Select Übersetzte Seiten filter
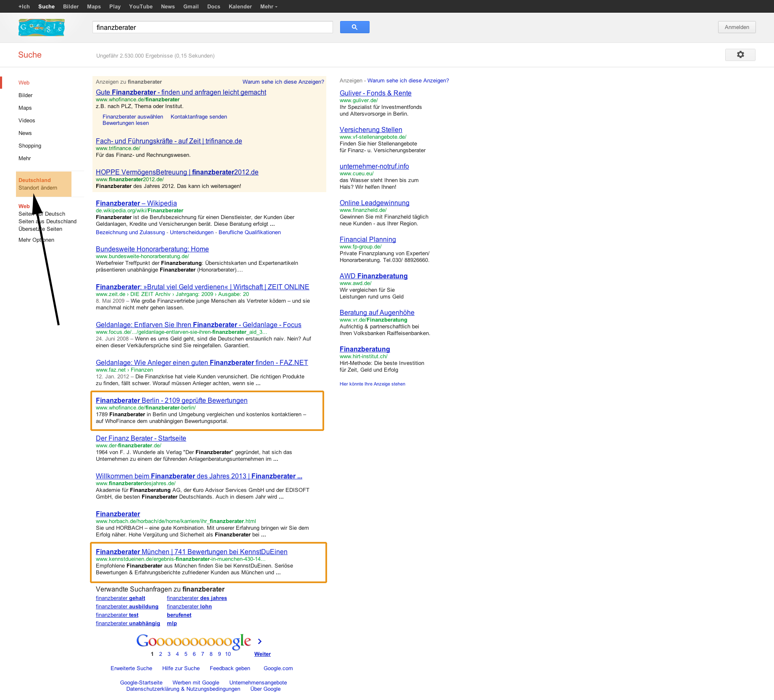 tap(40, 229)
